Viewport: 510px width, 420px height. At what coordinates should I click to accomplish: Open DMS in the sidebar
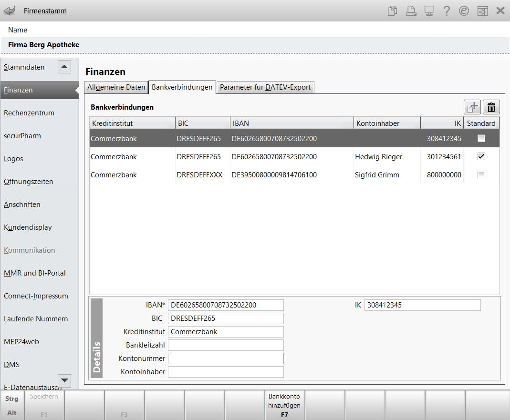click(x=11, y=364)
